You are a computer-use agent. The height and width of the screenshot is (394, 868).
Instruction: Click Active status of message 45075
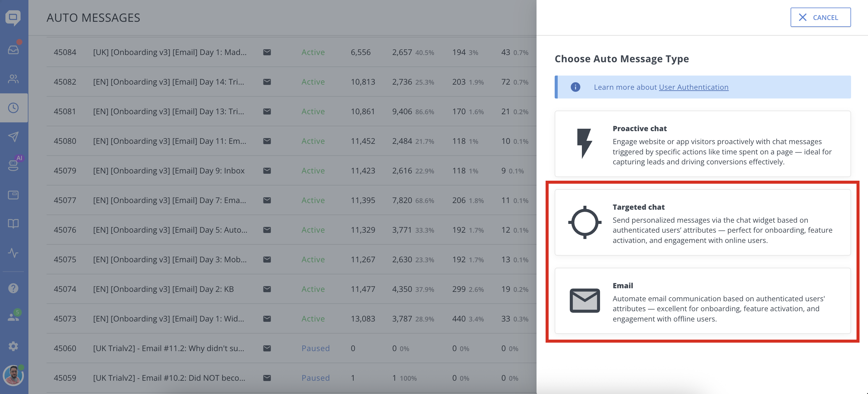click(313, 260)
